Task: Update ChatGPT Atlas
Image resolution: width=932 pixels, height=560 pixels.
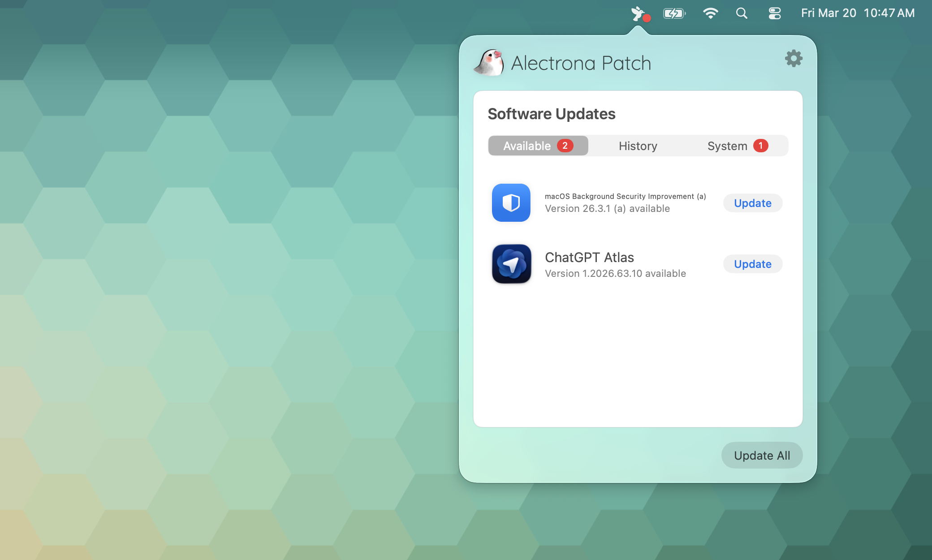Action: coord(753,264)
